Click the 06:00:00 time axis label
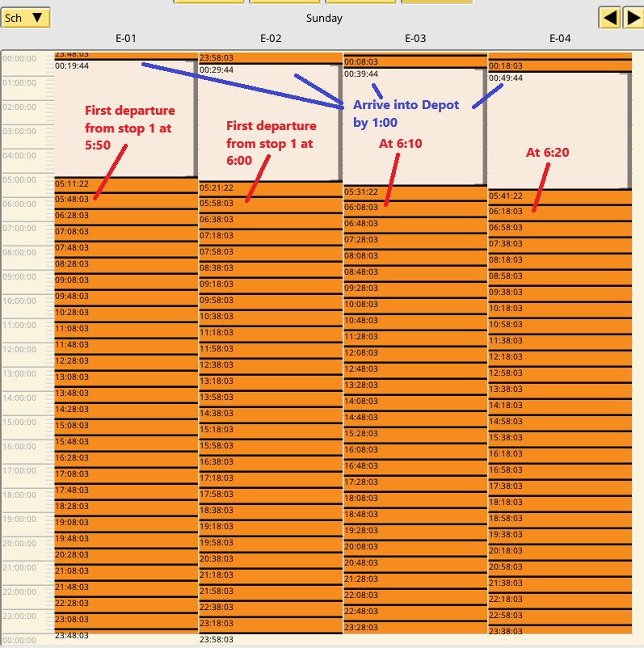 19,204
